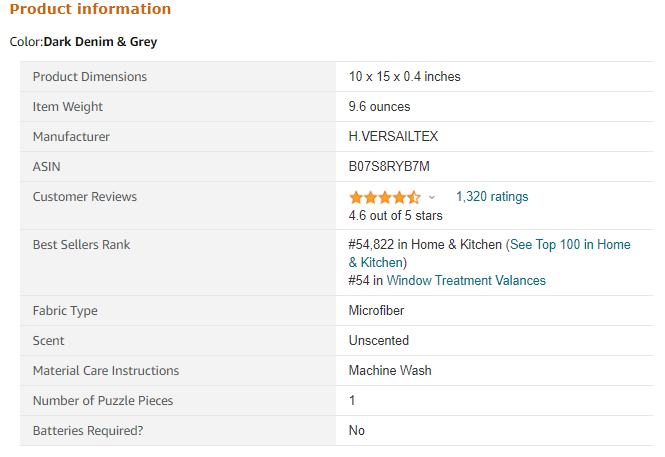Click the Customer Reviews row label
665x457 pixels.
point(85,197)
